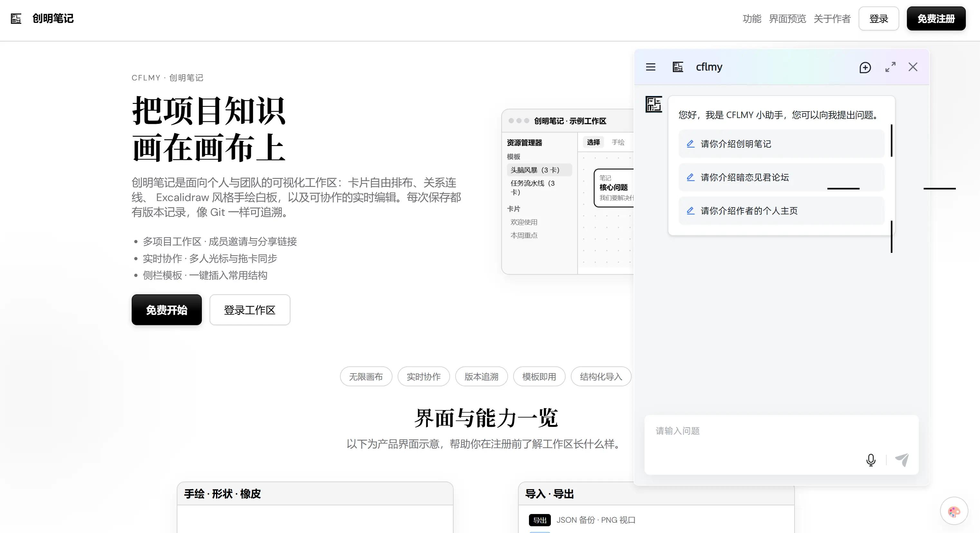Send the message with the paper plane icon
This screenshot has width=980, height=533.
[902, 460]
